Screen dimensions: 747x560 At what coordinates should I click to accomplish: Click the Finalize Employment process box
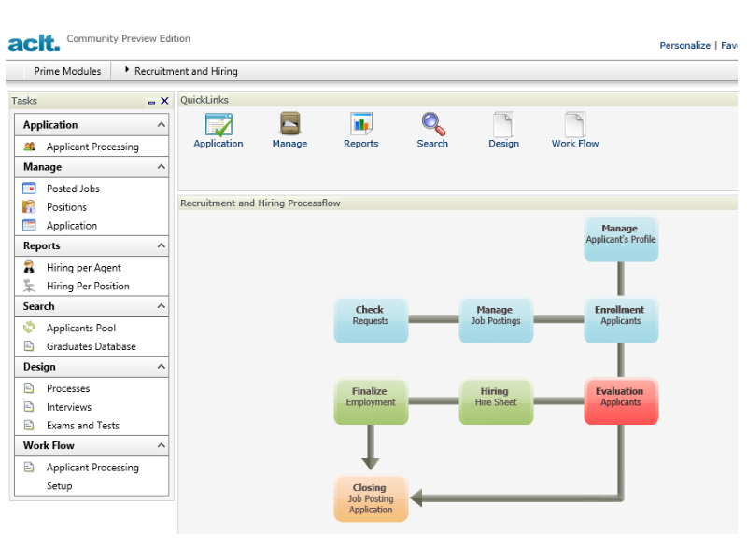coord(371,401)
